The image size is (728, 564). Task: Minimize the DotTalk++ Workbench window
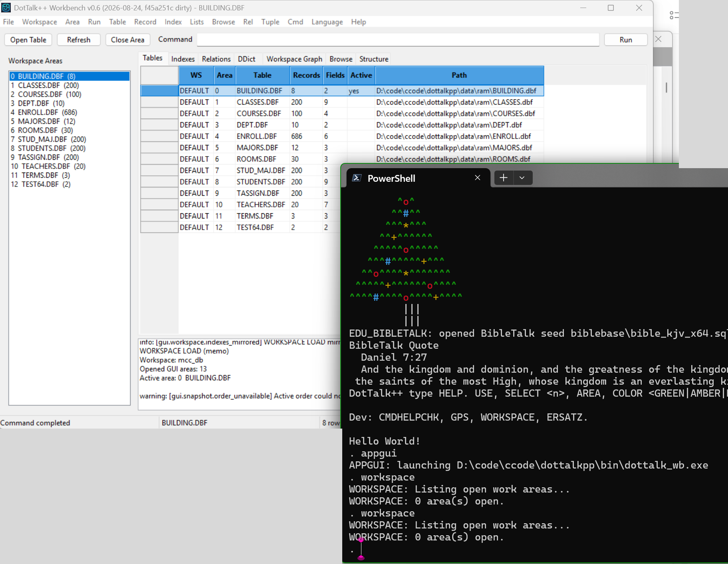pyautogui.click(x=583, y=8)
